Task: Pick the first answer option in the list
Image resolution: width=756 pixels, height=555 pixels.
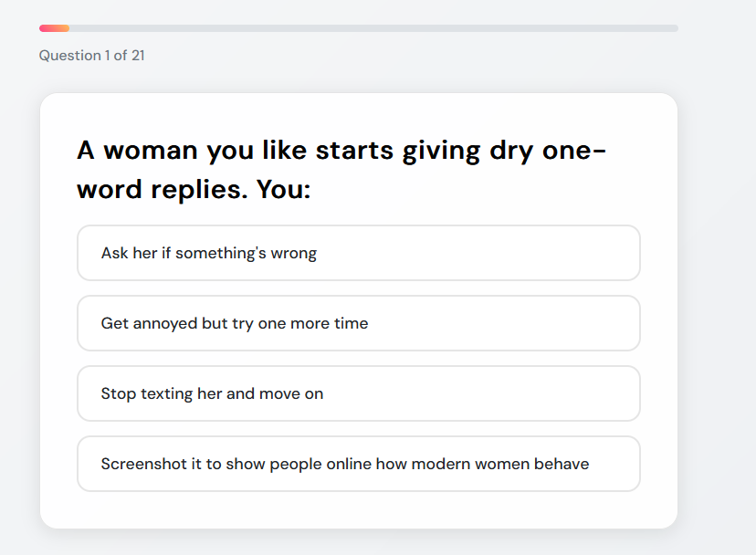Action: point(358,253)
